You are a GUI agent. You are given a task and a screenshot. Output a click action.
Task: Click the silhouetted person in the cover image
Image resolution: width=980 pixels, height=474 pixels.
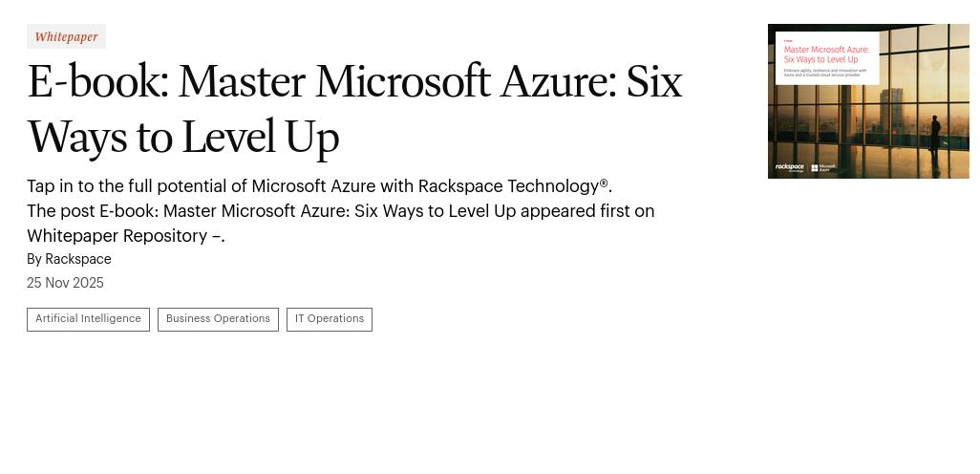[936, 128]
